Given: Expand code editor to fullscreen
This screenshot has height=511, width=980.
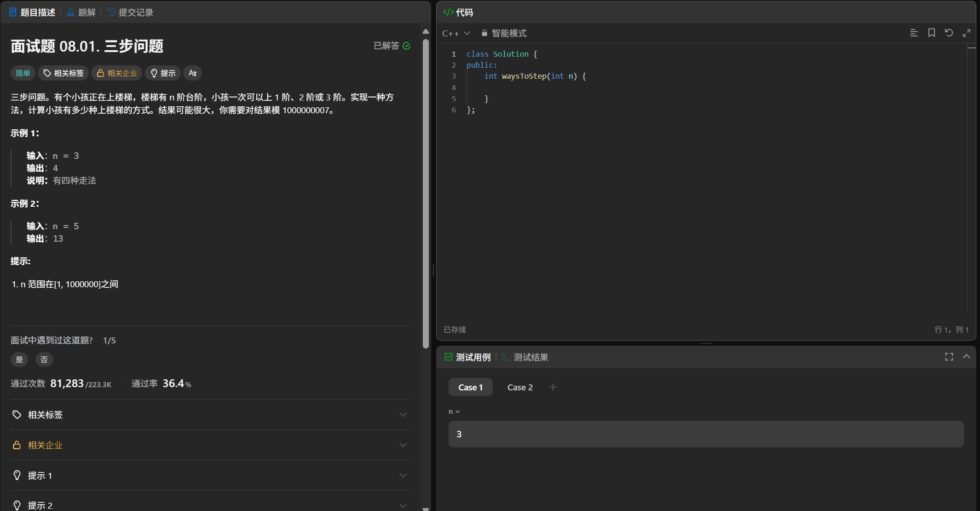Looking at the screenshot, I should [x=966, y=33].
